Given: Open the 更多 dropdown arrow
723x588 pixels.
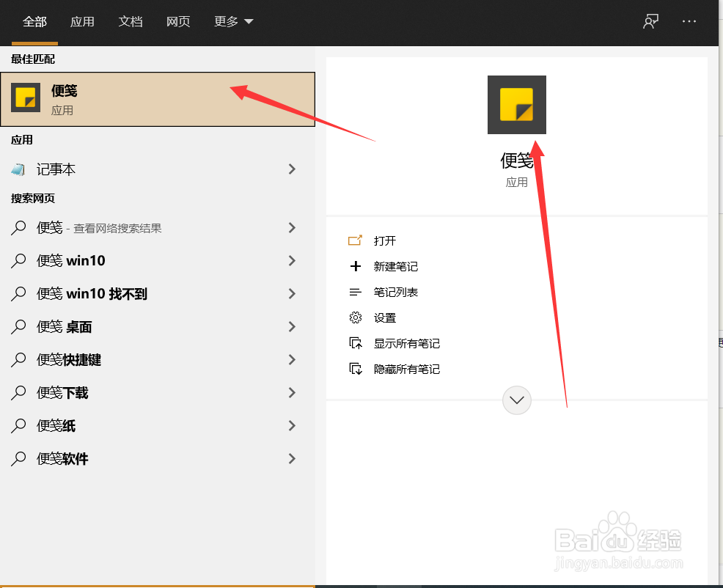Looking at the screenshot, I should [248, 21].
